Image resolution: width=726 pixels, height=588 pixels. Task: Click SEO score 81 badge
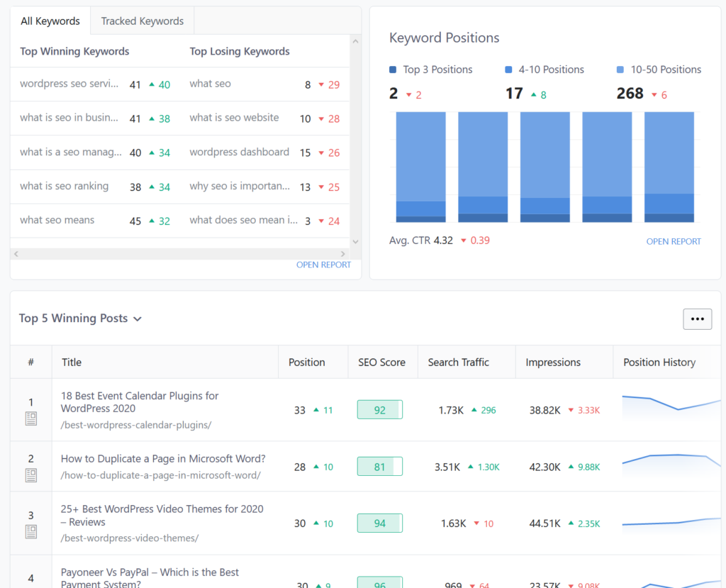380,466
